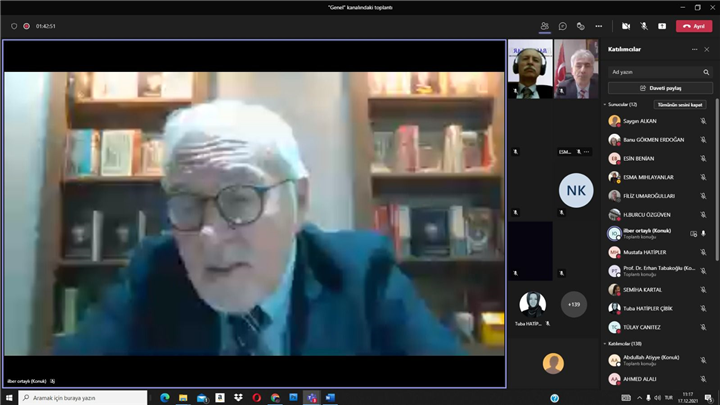Viewport: 720px width, 405px height.
Task: Open the participants panel icon in toolbar
Action: (544, 26)
